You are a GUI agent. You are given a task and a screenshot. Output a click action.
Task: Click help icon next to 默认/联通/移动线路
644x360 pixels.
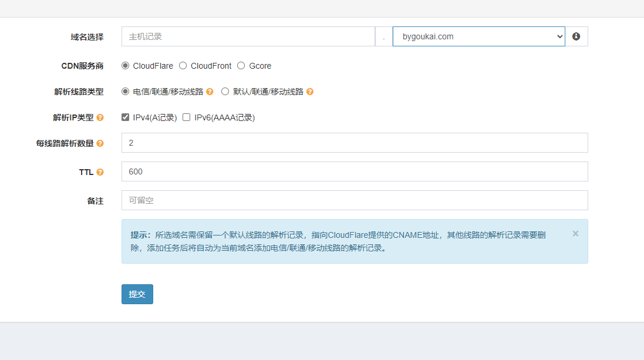(x=310, y=92)
